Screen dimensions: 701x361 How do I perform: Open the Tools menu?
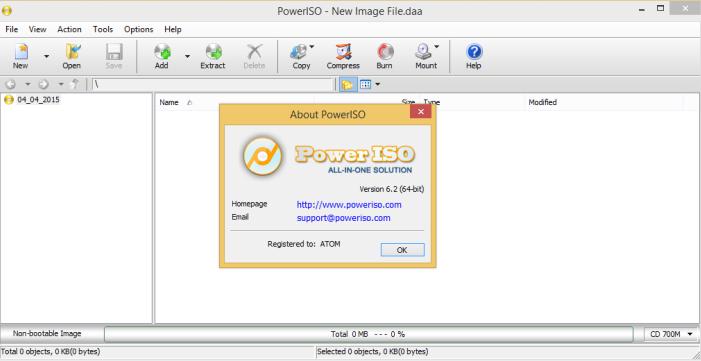(103, 30)
